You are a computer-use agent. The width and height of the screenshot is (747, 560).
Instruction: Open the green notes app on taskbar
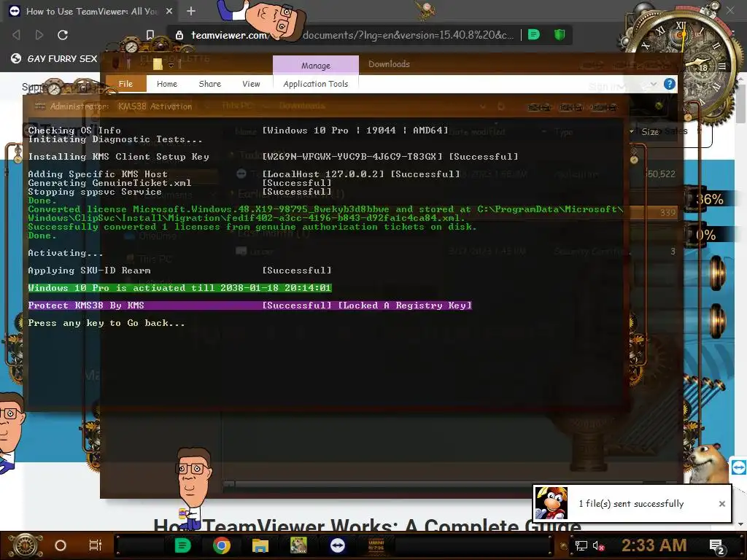[182, 545]
